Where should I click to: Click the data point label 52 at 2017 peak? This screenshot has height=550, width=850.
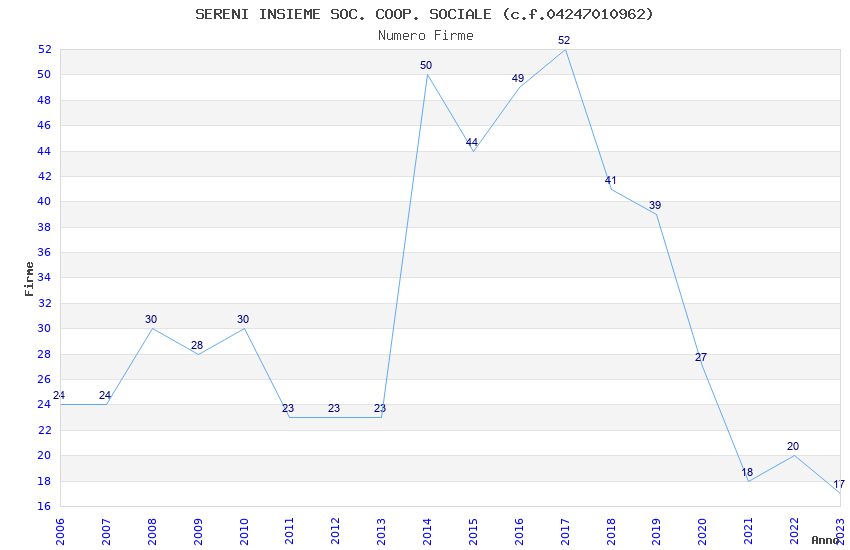[x=564, y=40]
